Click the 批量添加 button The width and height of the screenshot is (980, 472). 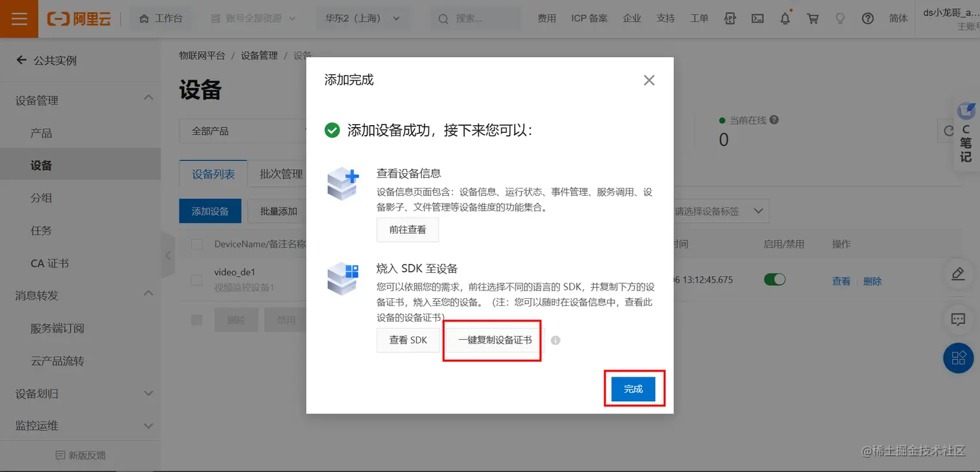click(279, 211)
